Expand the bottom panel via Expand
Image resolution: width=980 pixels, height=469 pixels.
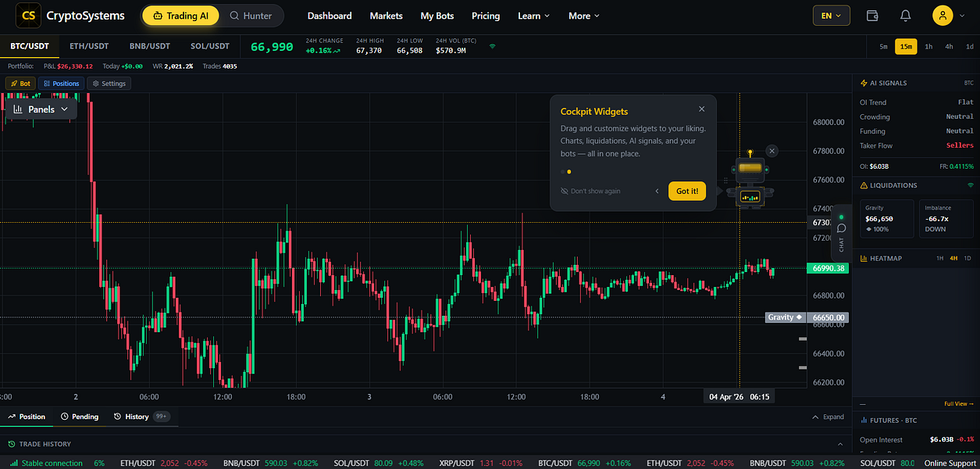click(x=829, y=417)
